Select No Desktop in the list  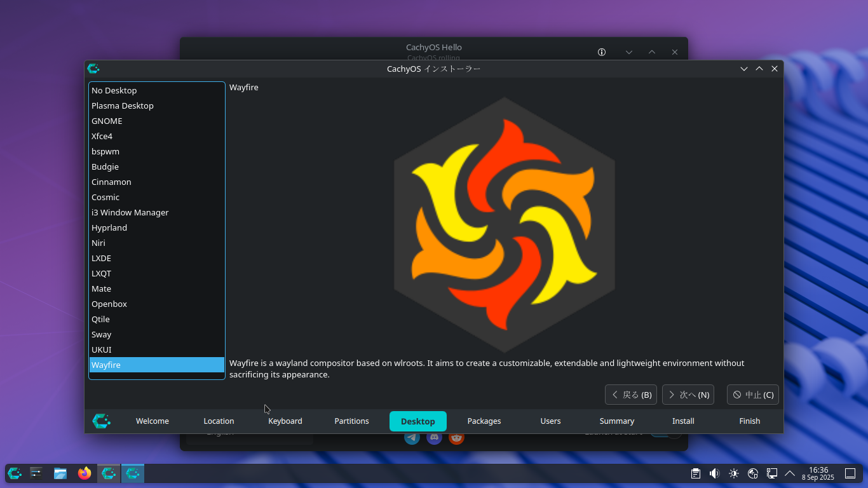(x=157, y=90)
